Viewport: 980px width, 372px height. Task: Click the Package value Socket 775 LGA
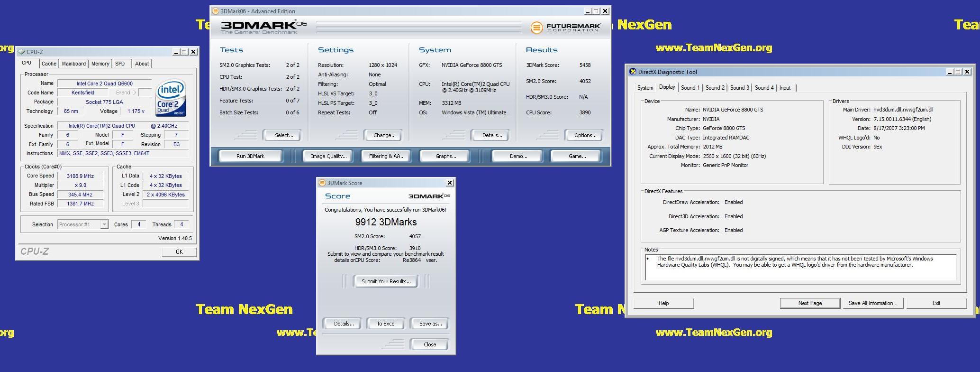104,102
